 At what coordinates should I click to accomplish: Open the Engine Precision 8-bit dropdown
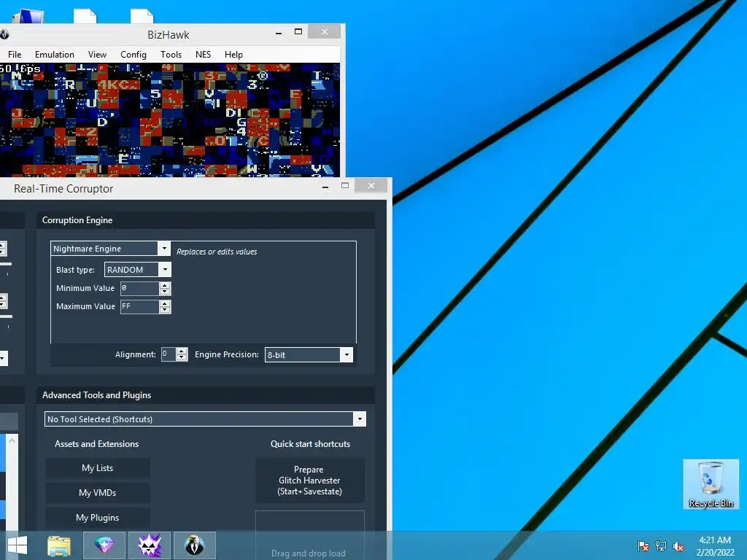click(x=347, y=354)
